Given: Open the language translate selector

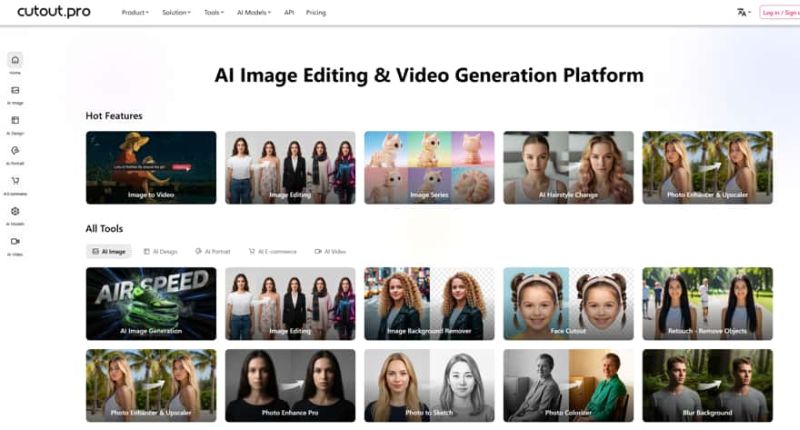Looking at the screenshot, I should [742, 13].
